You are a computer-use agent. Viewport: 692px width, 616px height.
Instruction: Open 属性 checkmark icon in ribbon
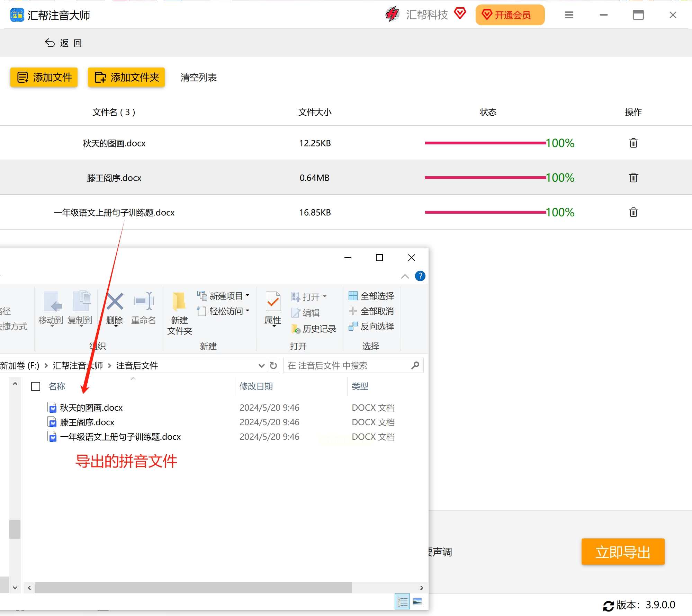coord(273,302)
